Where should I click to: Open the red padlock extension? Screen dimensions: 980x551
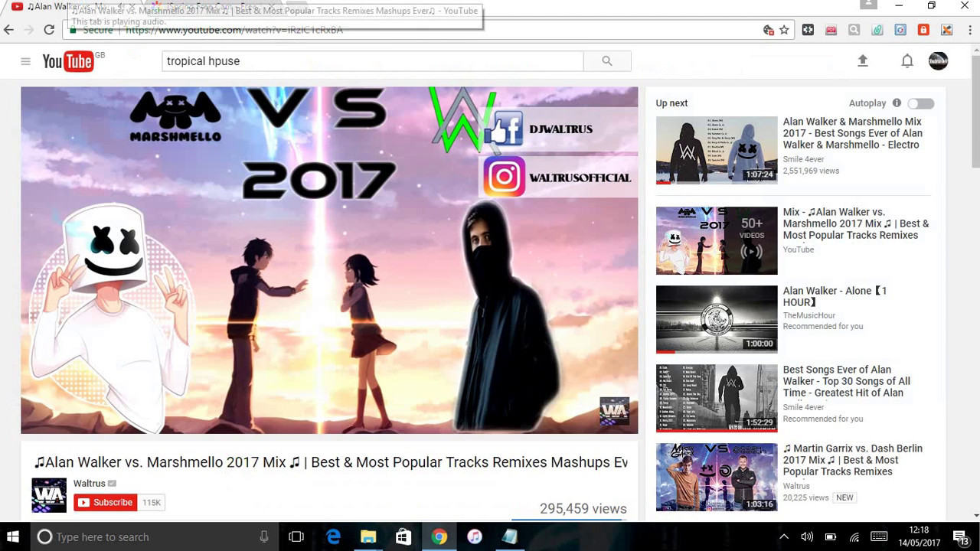pos(923,30)
